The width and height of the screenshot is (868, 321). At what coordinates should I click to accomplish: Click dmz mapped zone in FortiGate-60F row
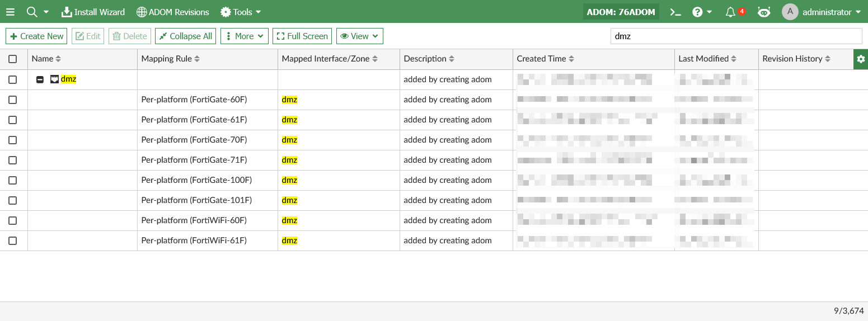289,100
